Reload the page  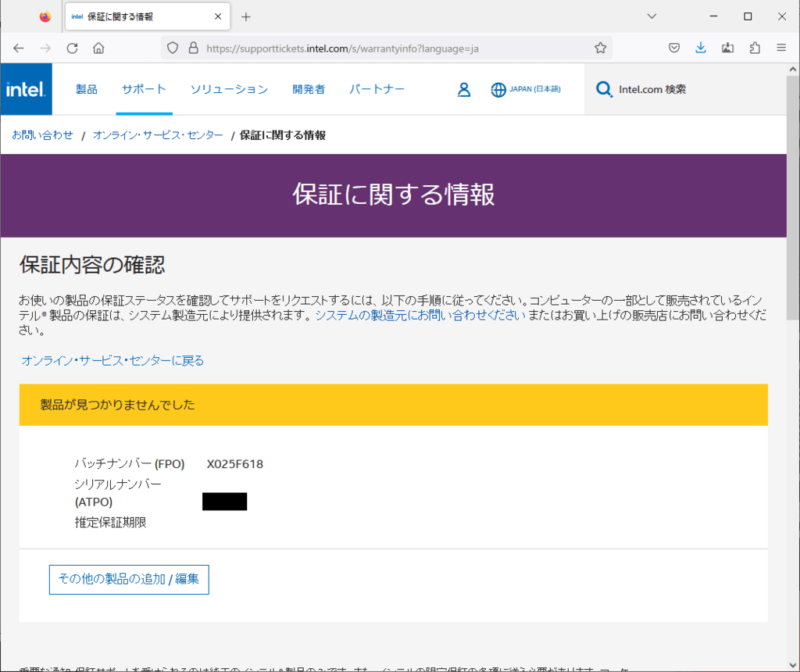tap(72, 48)
